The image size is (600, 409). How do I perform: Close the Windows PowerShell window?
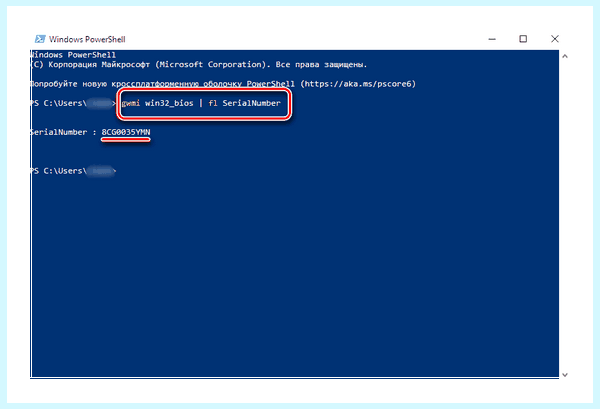555,39
